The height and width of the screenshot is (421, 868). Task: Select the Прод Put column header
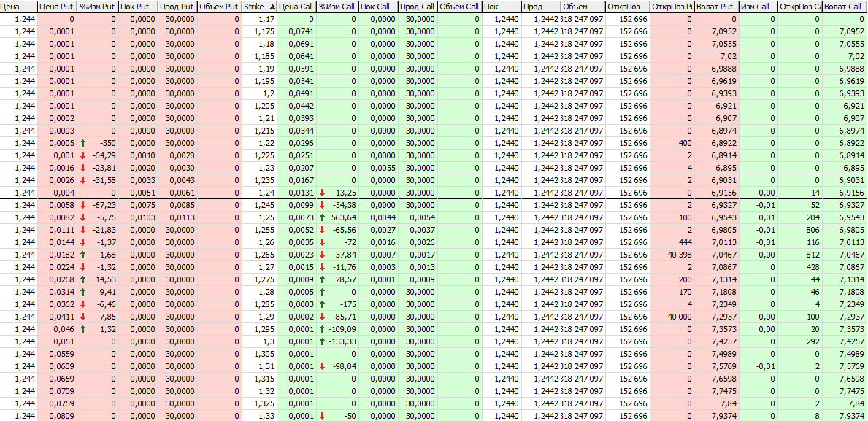click(x=177, y=7)
